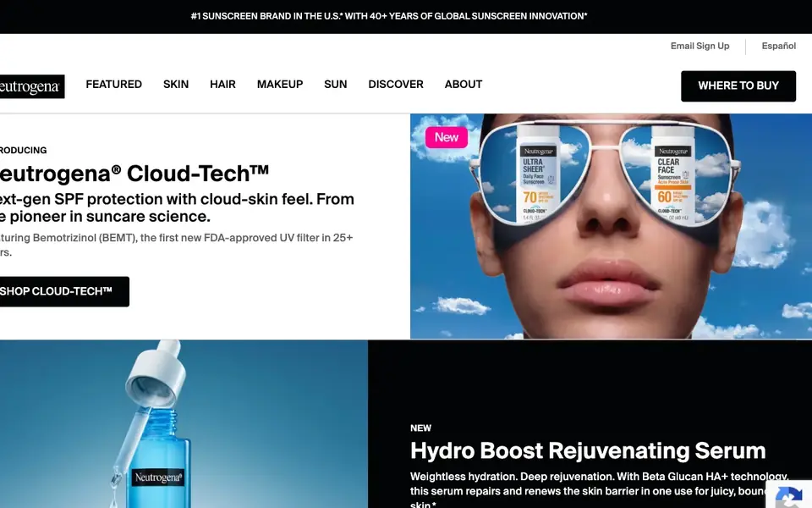
Task: Click the Hydro Boost serum bottle image
Action: (x=184, y=424)
